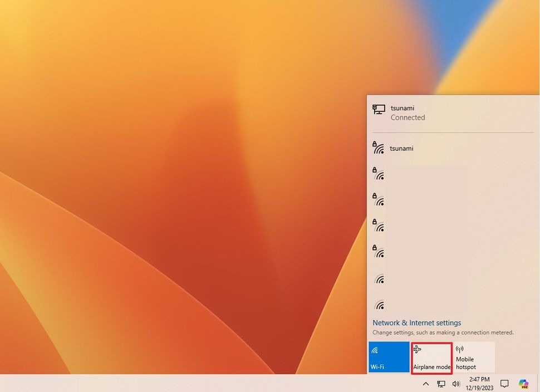The height and width of the screenshot is (392, 540).
Task: Turn on Airplane mode tile
Action: point(431,357)
